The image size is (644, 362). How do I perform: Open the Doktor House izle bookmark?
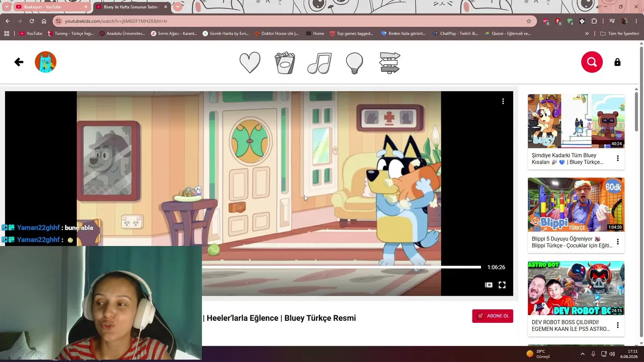276,34
